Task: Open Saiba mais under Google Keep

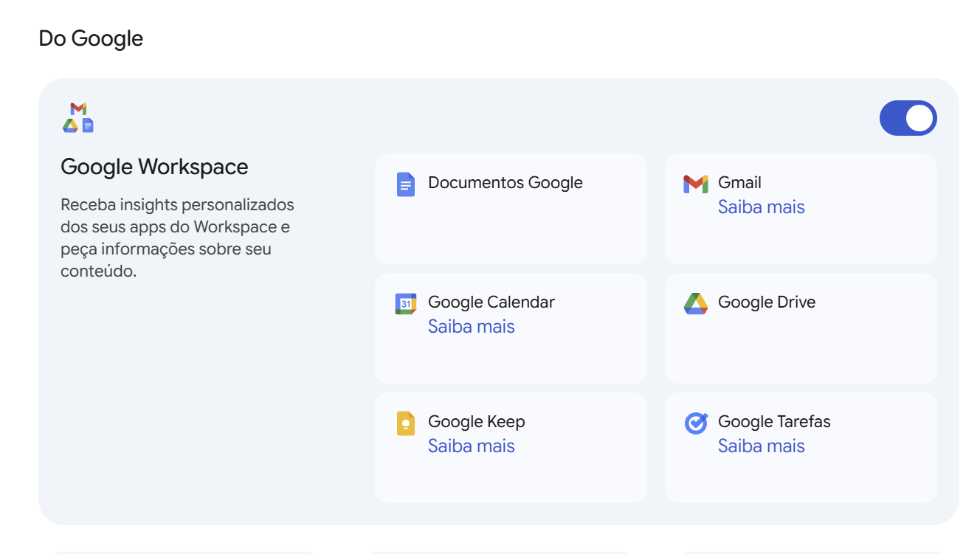Action: pos(471,446)
